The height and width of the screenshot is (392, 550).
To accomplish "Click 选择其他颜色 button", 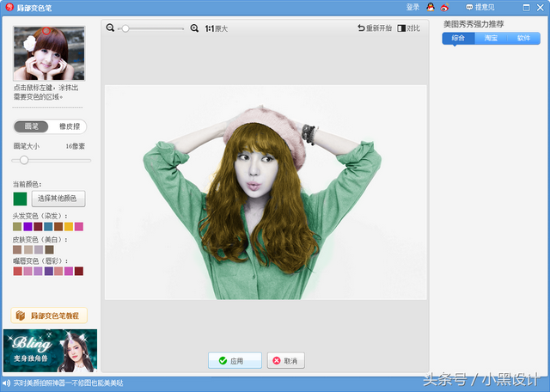I will tap(58, 199).
